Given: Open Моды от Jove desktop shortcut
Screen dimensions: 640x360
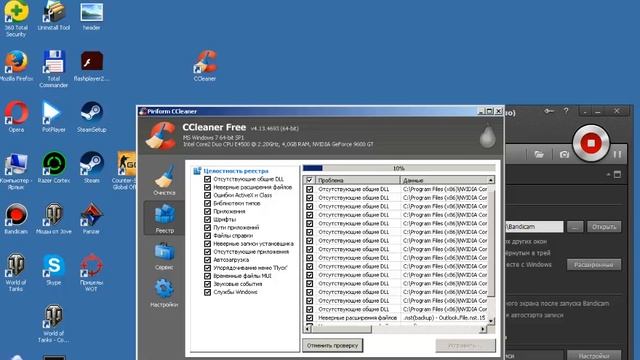Looking at the screenshot, I should pyautogui.click(x=53, y=219).
